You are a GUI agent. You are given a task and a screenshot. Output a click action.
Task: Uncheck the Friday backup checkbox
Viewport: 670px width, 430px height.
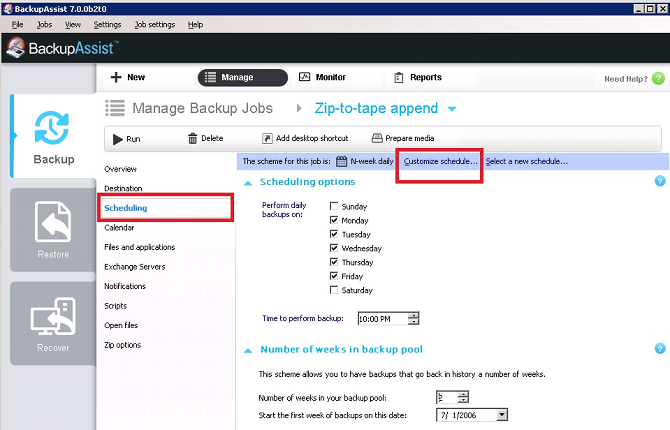pos(334,276)
